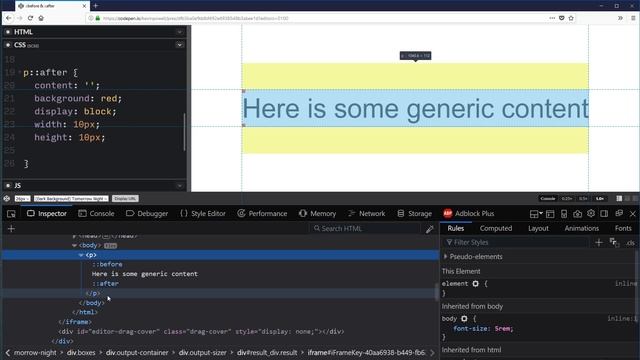Toggle the .cls class panel button
This screenshot has height=360, width=640.
tap(631, 243)
